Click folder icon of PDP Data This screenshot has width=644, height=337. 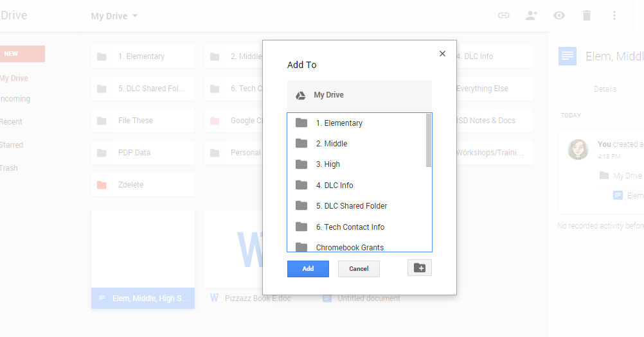tap(102, 153)
